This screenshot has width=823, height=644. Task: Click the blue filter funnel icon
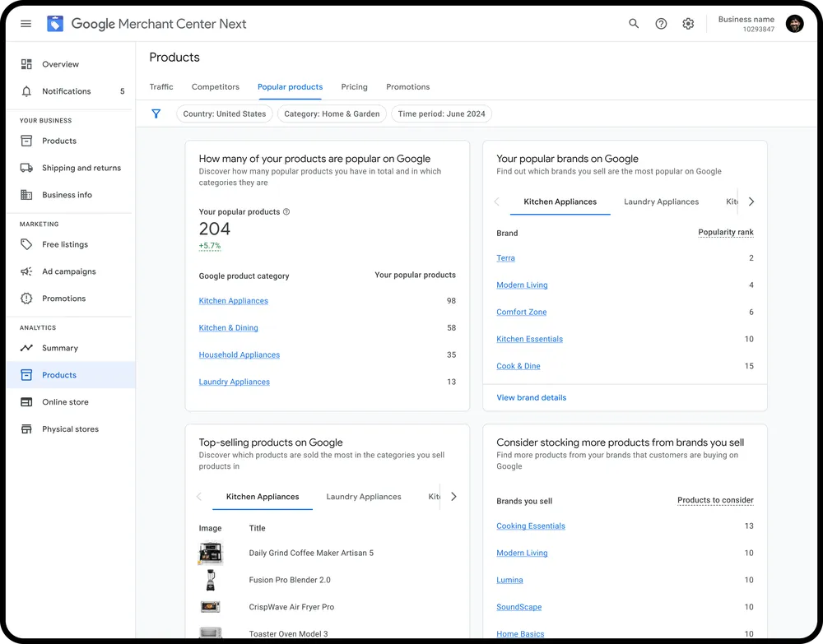[x=156, y=114]
